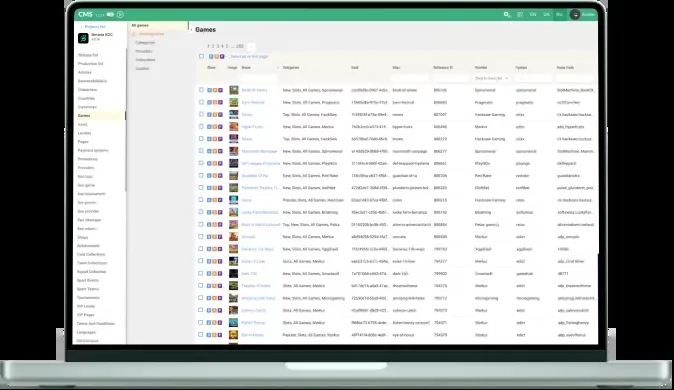Screen dimensions: 674x390
Task: Open the Languages sidebar section
Action: pos(86,332)
